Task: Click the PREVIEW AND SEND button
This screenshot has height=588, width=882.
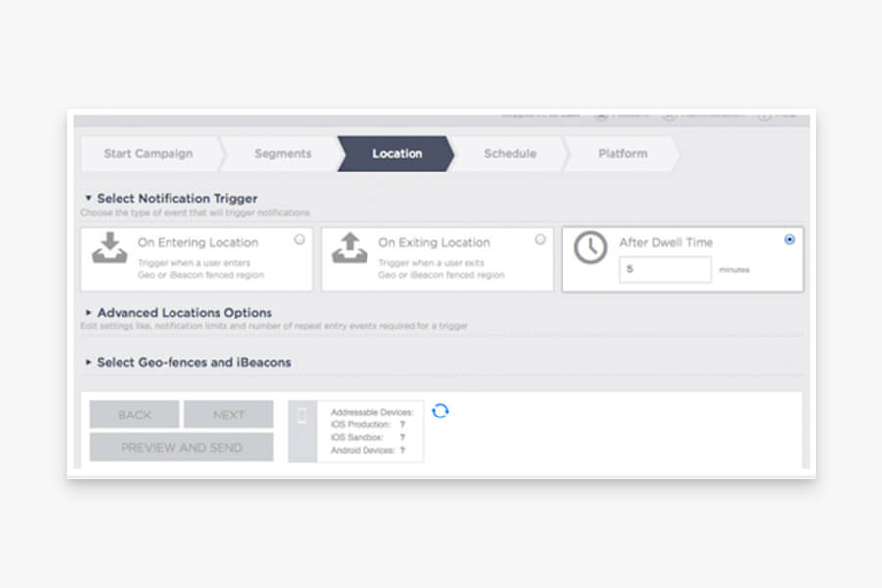Action: coord(181,447)
